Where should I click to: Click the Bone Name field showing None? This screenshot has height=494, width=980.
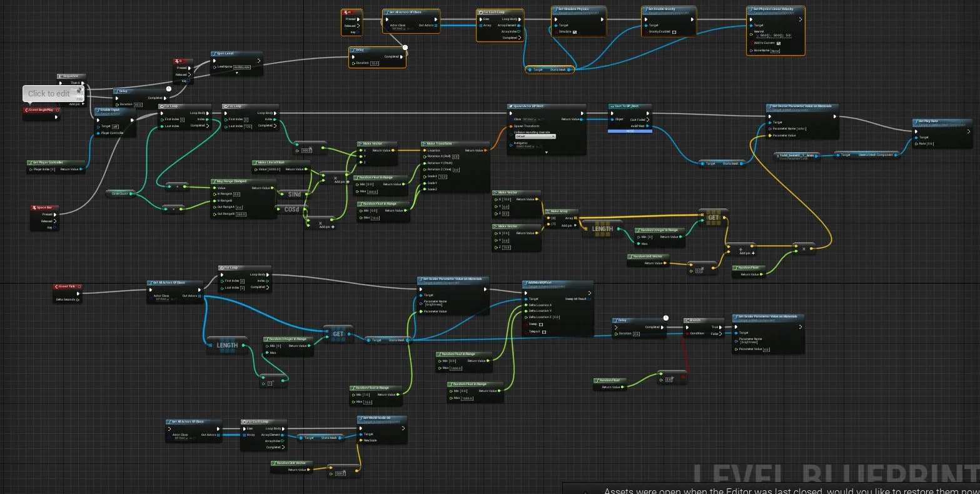click(775, 51)
